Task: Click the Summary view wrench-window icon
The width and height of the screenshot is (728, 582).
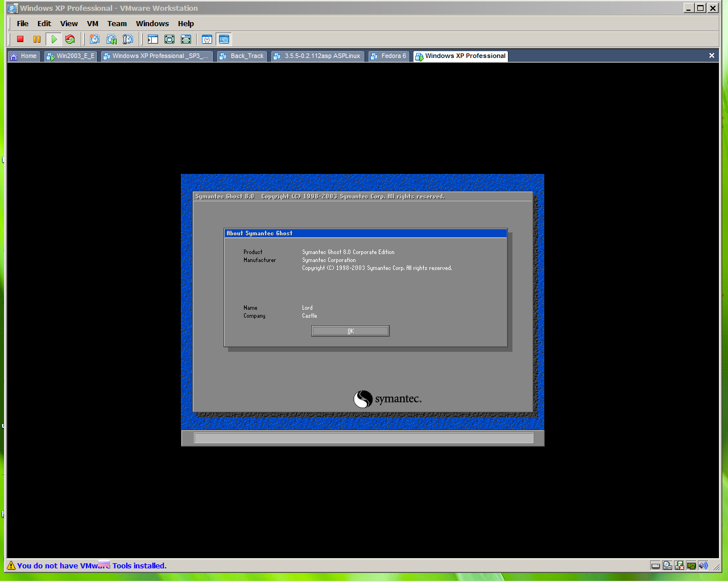Action: (x=207, y=39)
